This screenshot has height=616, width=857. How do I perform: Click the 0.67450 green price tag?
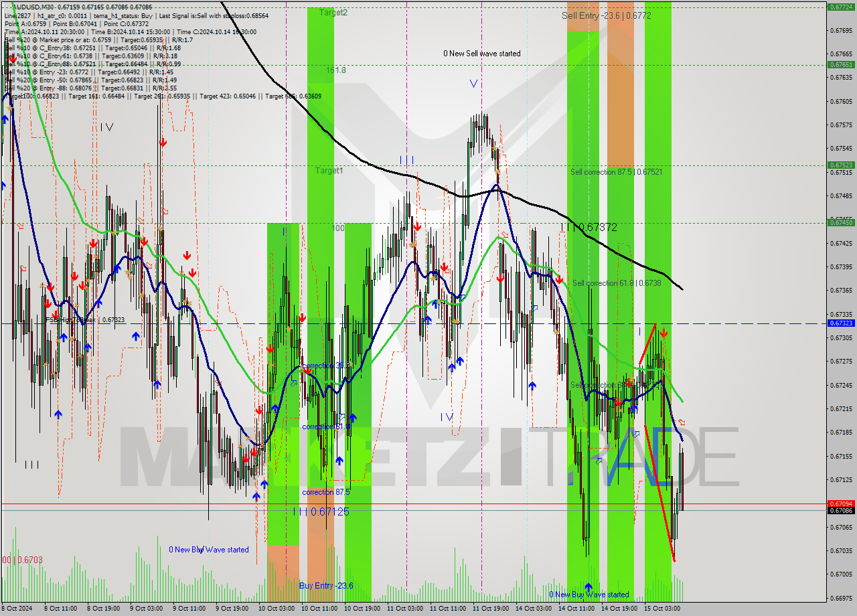(840, 222)
